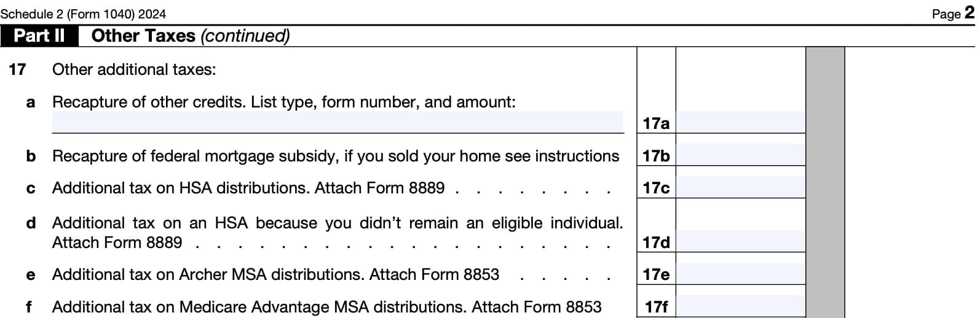Click the Other additional taxes line text

pos(134,69)
